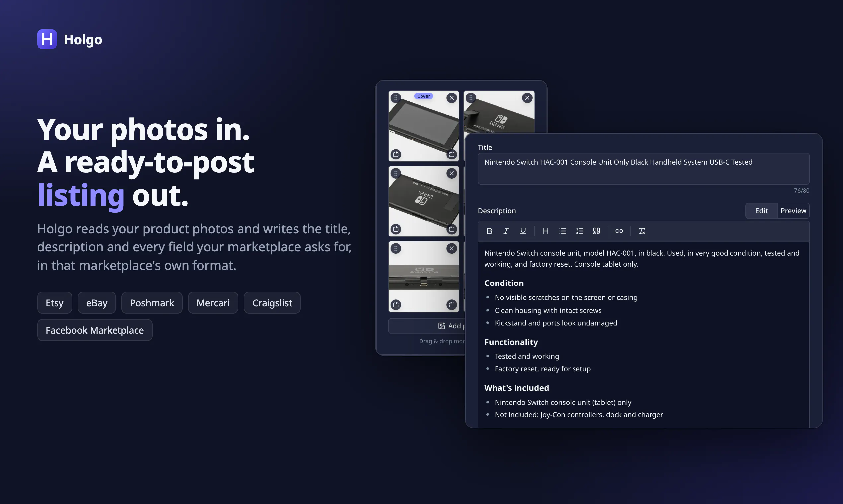Select the Facebook Marketplace chip
843x504 pixels.
(x=95, y=330)
